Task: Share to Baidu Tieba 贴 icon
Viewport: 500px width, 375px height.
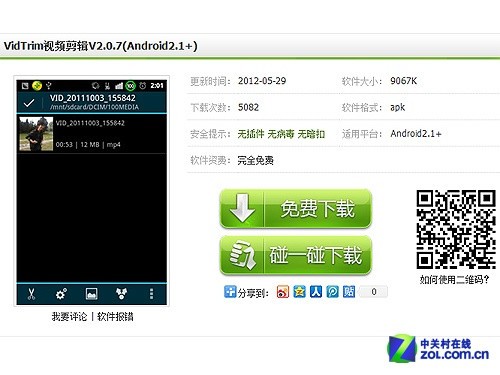Action: coord(349,292)
